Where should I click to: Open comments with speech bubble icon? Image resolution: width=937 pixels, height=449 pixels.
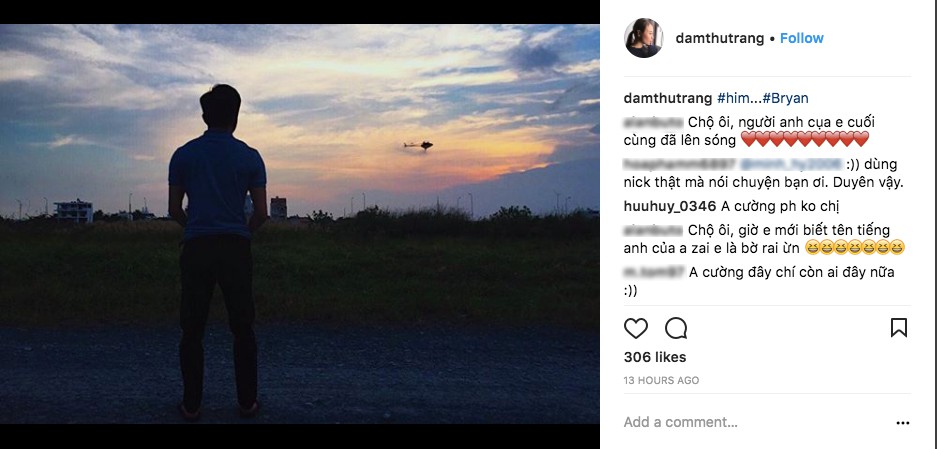[x=676, y=328]
